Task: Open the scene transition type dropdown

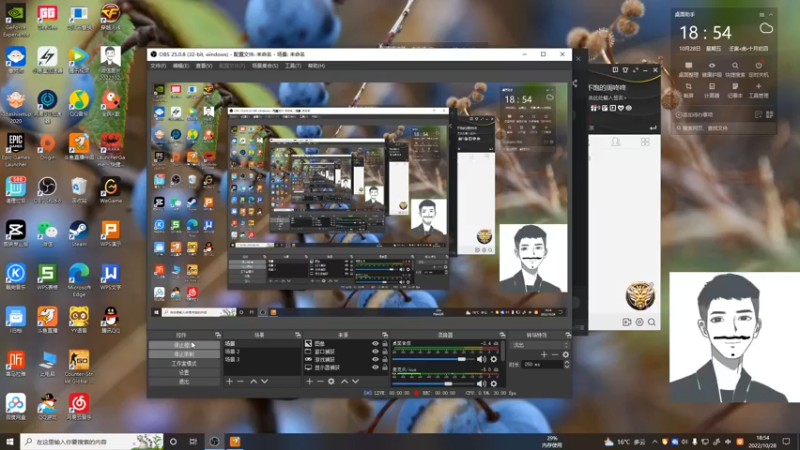Action: pos(540,345)
